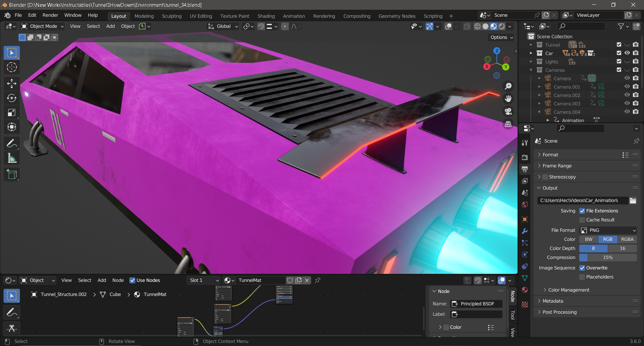Viewport: 644px width, 346px height.
Task: Expand the Color Management subpanel
Action: (x=569, y=290)
